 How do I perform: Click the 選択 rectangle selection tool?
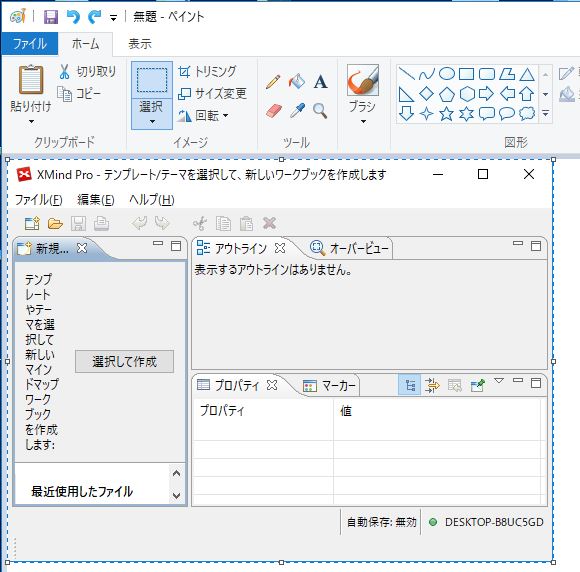152,80
